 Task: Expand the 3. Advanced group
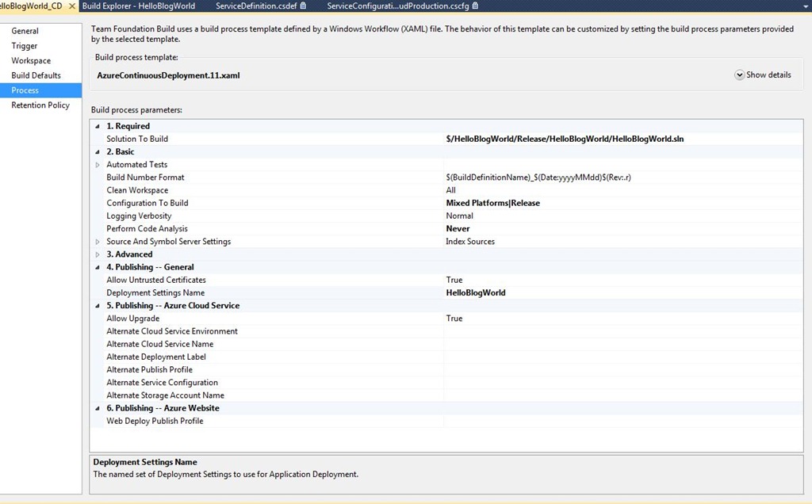tap(98, 254)
